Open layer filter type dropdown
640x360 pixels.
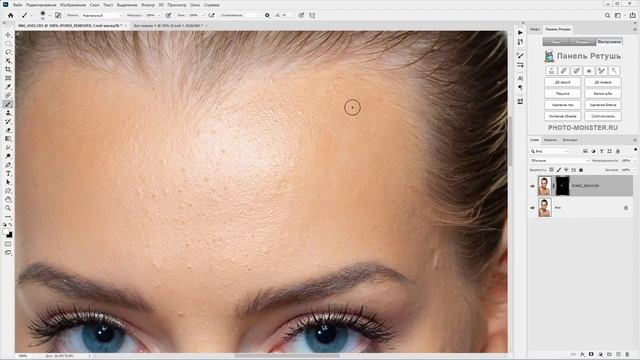(x=549, y=151)
